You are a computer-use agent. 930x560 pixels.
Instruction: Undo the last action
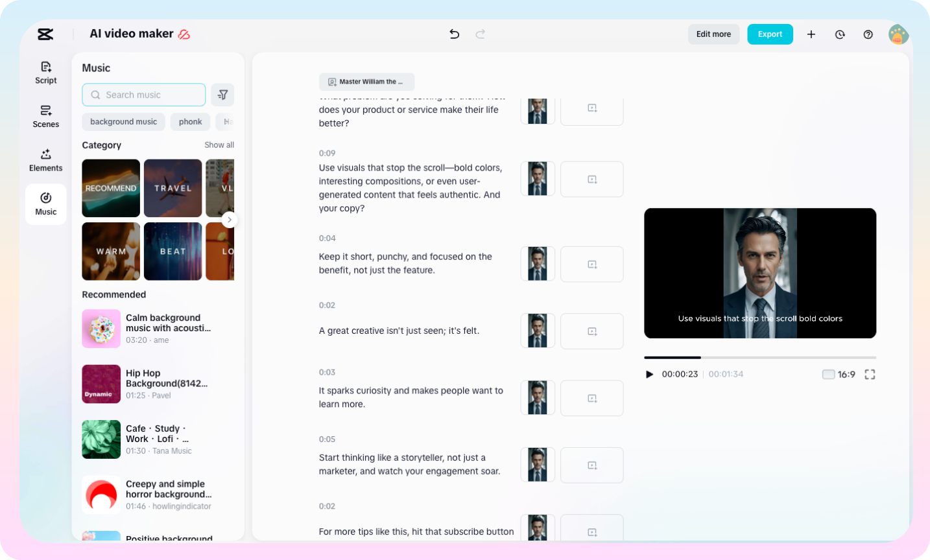coord(454,34)
